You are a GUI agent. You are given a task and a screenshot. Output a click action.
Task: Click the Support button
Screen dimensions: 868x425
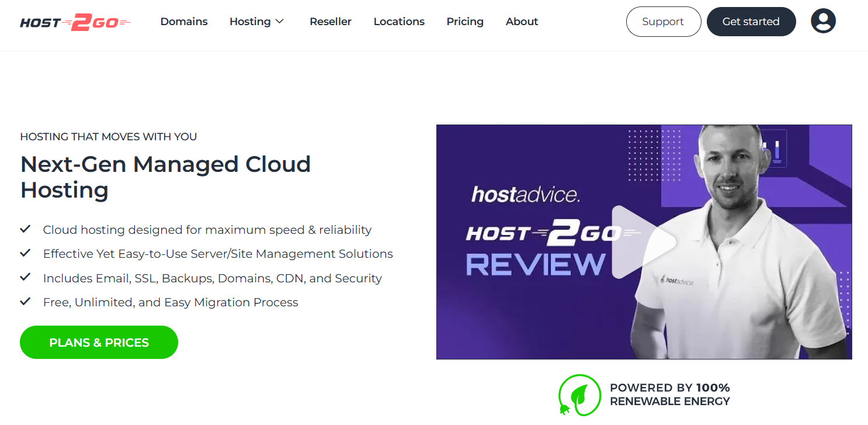point(664,22)
